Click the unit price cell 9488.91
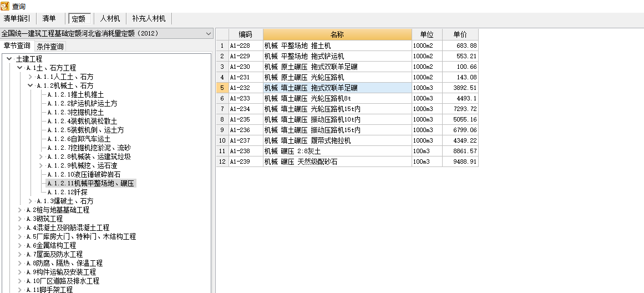Viewport: 644px width, 293px height. click(460, 161)
